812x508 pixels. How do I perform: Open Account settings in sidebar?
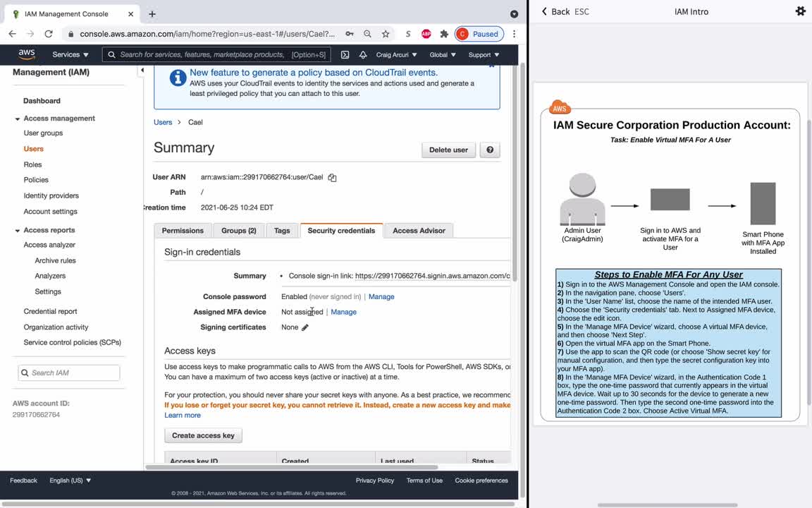coord(50,212)
